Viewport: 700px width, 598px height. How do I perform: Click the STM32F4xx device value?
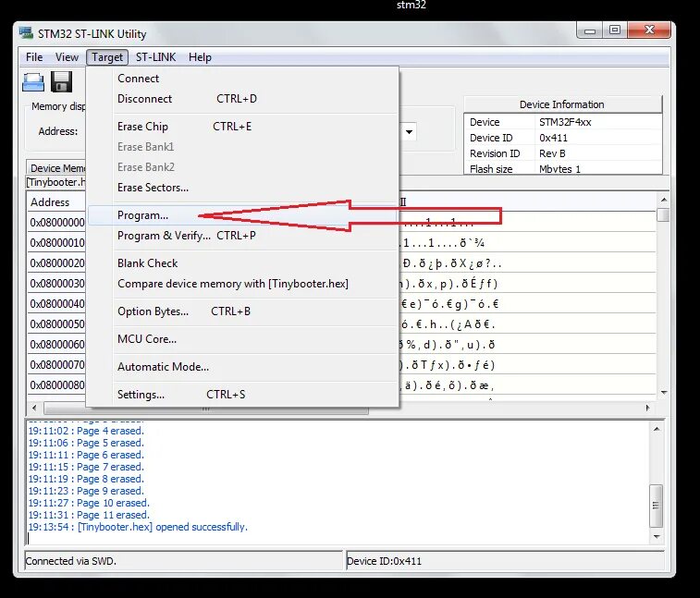(x=565, y=122)
